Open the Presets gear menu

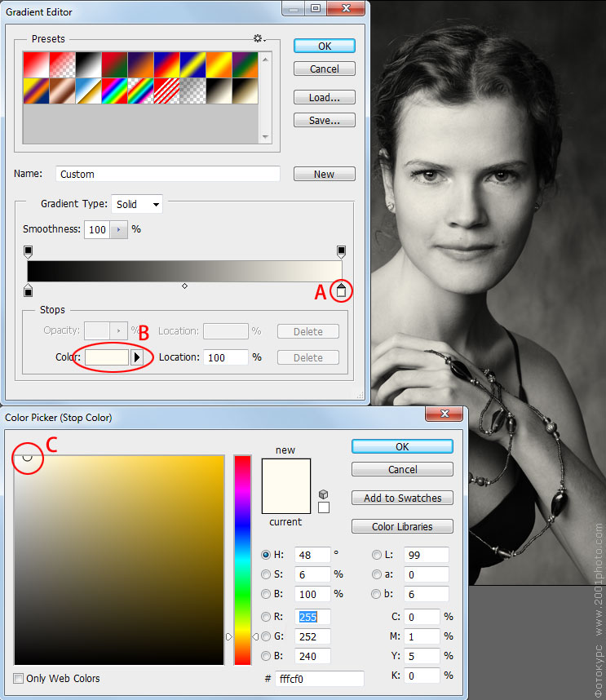(x=259, y=39)
